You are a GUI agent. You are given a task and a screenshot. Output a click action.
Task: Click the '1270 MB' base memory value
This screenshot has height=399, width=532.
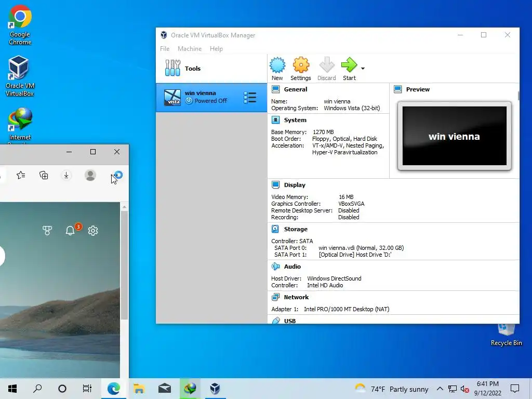(323, 131)
